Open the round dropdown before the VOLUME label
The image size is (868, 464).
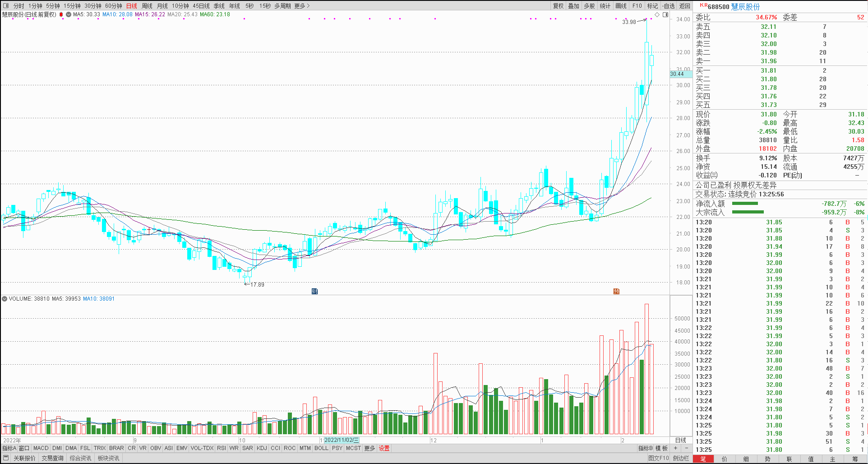coord(5,299)
